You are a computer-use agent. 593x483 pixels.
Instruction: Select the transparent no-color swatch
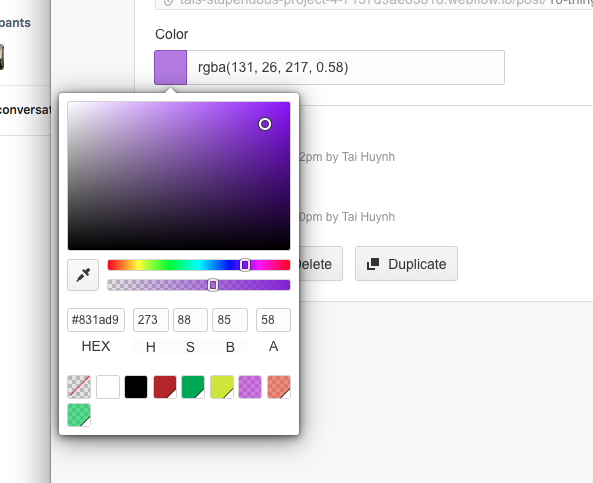pos(79,387)
